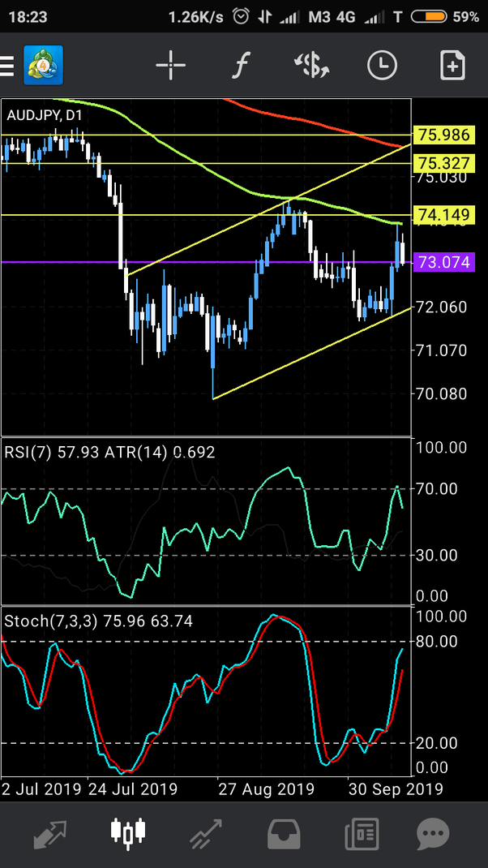Tap the ATR(14) 0.692 indicator label

coord(159,453)
